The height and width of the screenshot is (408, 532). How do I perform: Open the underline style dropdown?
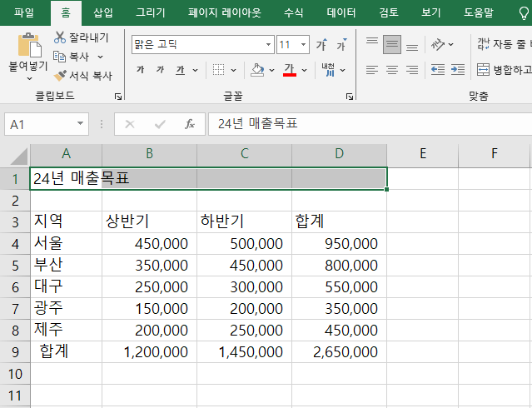pos(196,70)
